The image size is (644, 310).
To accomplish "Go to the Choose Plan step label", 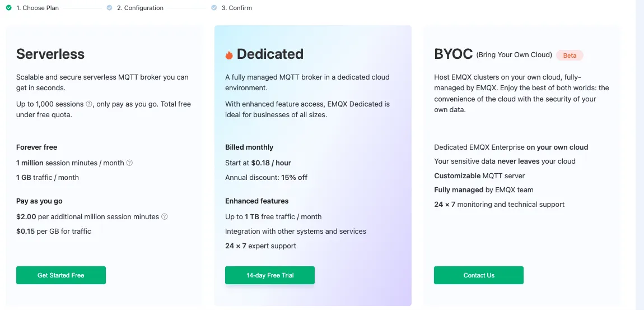I will click(38, 8).
